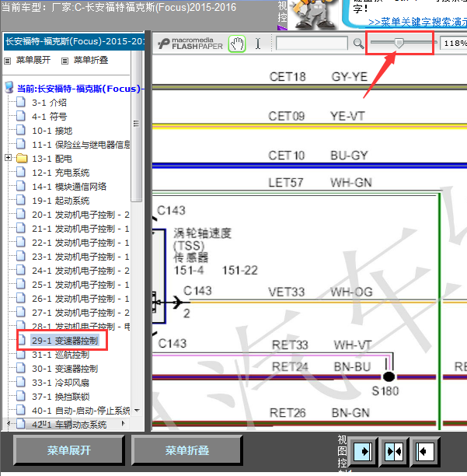Viewport: 467px width, 476px height.
Task: Click the page icon beside 37-1 换挡联锁
Action: pos(21,396)
